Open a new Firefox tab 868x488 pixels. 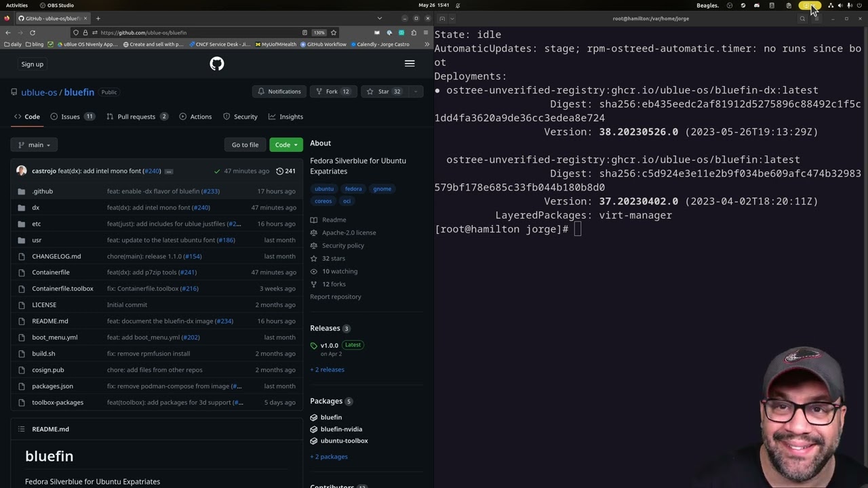98,18
